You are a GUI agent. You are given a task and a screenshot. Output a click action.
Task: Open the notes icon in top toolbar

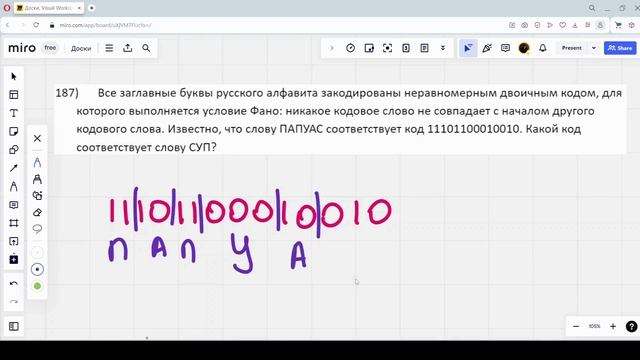tap(424, 48)
